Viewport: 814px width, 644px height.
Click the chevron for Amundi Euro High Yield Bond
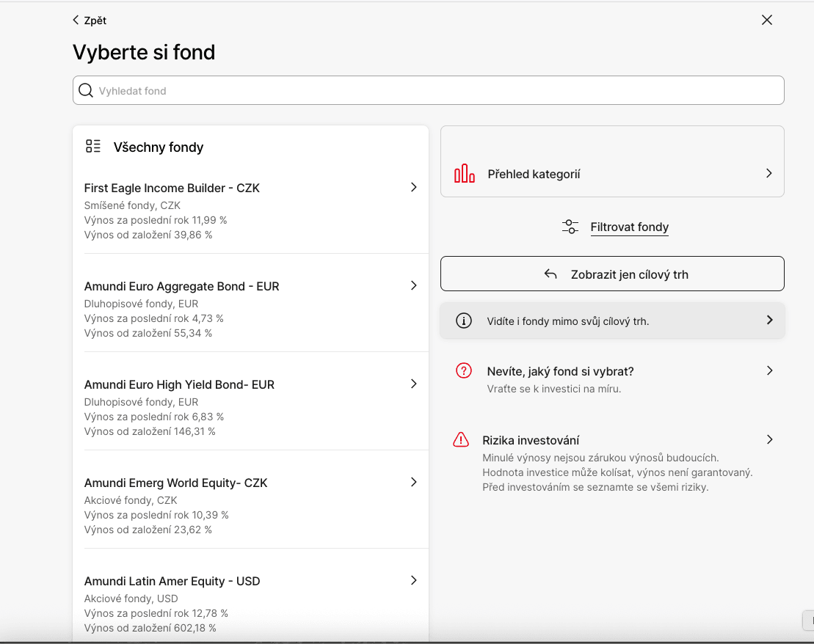tap(414, 384)
